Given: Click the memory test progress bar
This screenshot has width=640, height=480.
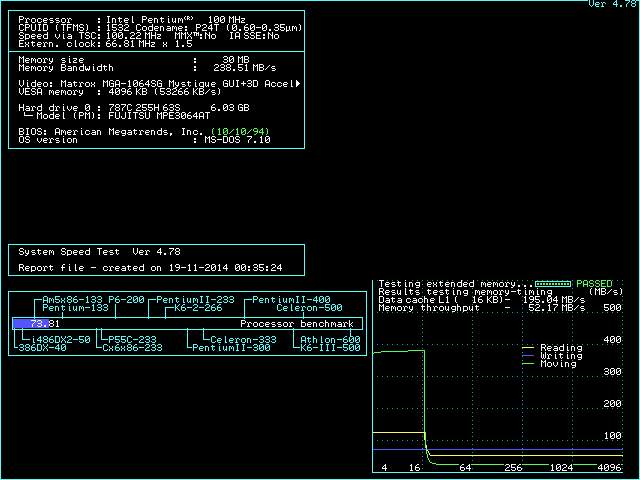Looking at the screenshot, I should point(554,284).
